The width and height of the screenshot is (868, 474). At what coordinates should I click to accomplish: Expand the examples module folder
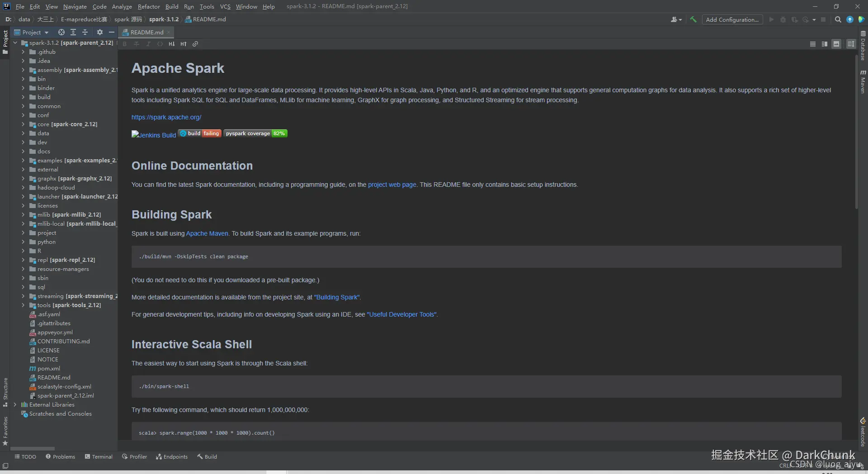click(23, 160)
